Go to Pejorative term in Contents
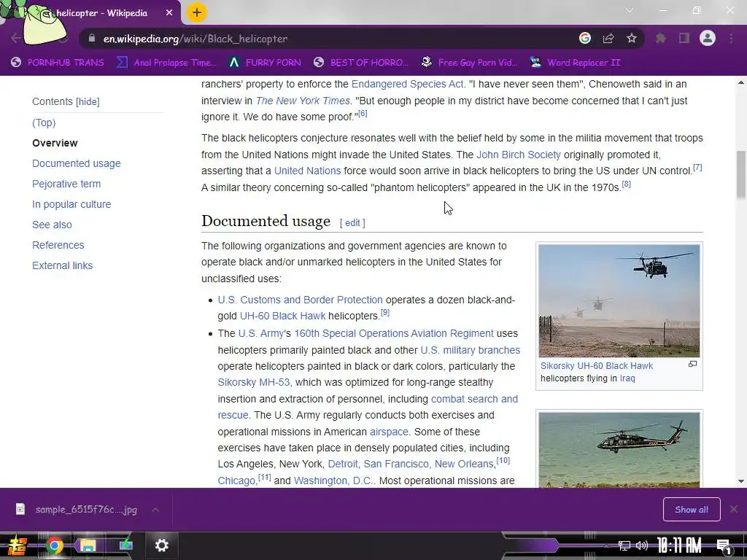The width and height of the screenshot is (747, 560). (x=66, y=184)
